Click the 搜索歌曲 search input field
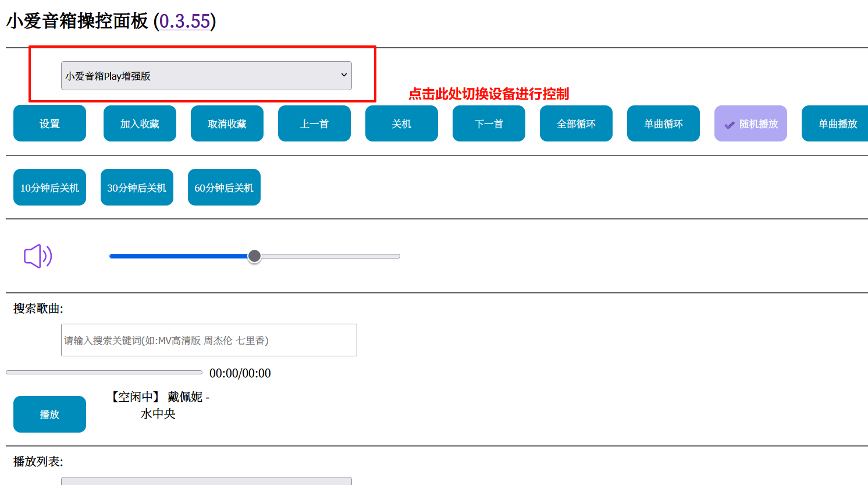Image resolution: width=868 pixels, height=485 pixels. tap(209, 340)
